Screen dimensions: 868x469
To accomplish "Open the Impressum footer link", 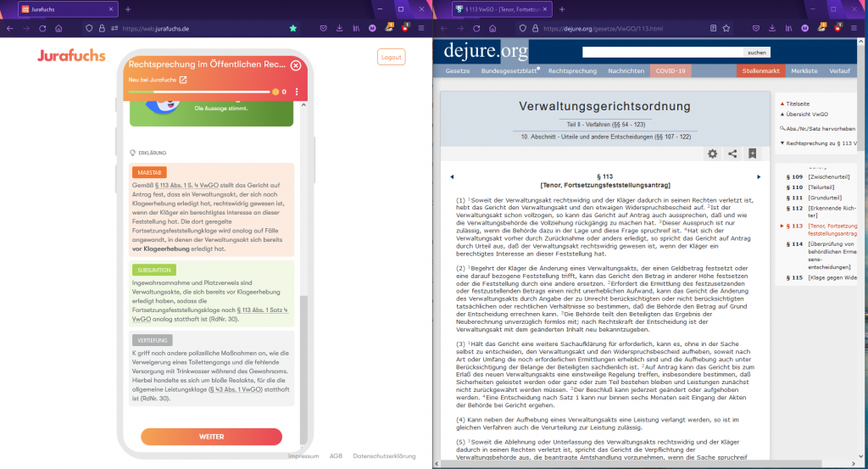I will pos(303,456).
